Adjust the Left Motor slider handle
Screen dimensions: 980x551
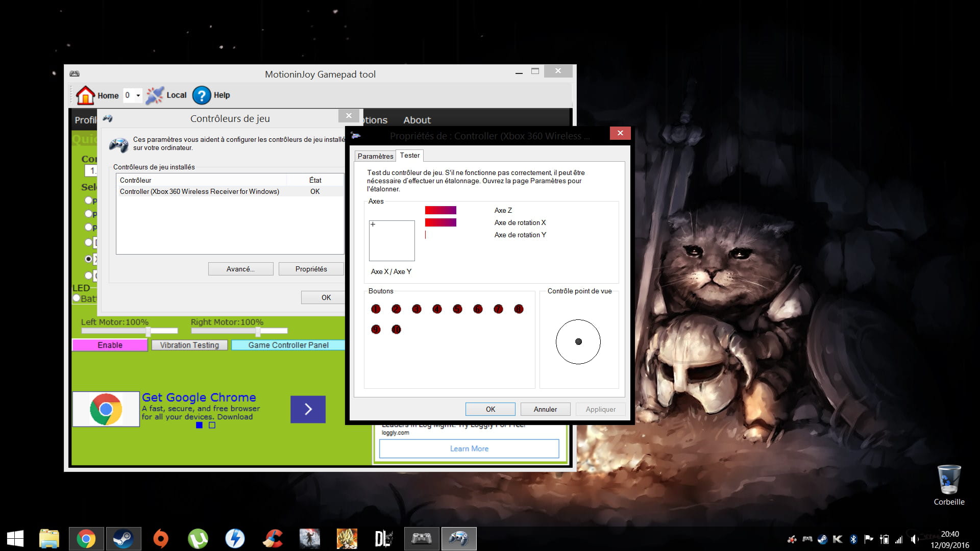pyautogui.click(x=148, y=331)
